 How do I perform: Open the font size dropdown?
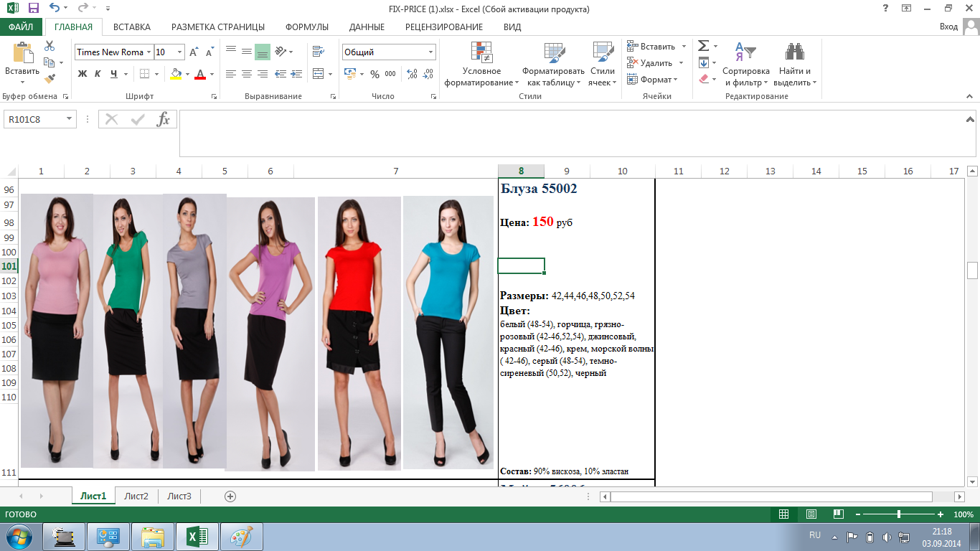pos(179,52)
